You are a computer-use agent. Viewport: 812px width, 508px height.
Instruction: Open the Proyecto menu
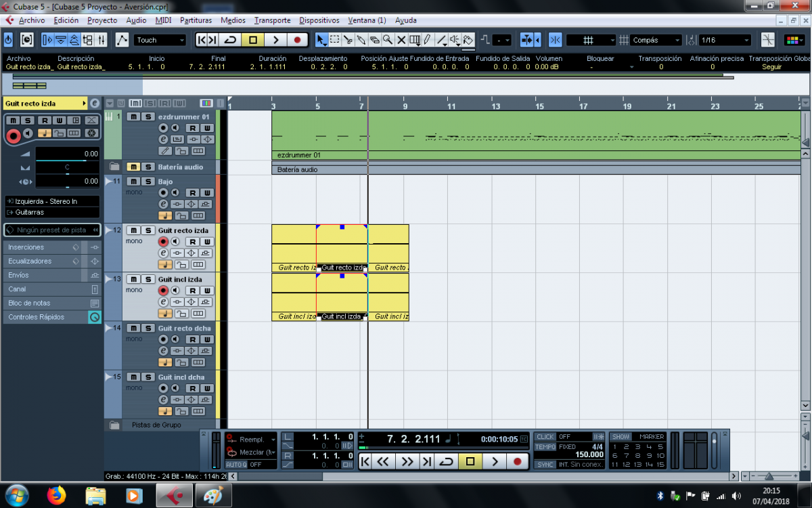(x=102, y=20)
